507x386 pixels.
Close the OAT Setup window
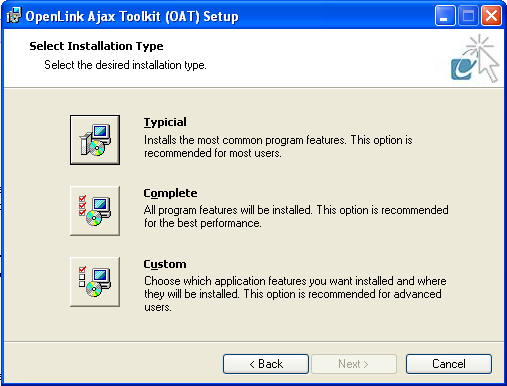(x=491, y=16)
